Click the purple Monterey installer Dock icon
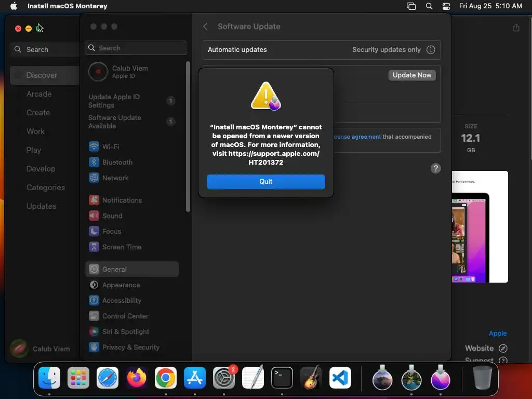 [x=441, y=378]
